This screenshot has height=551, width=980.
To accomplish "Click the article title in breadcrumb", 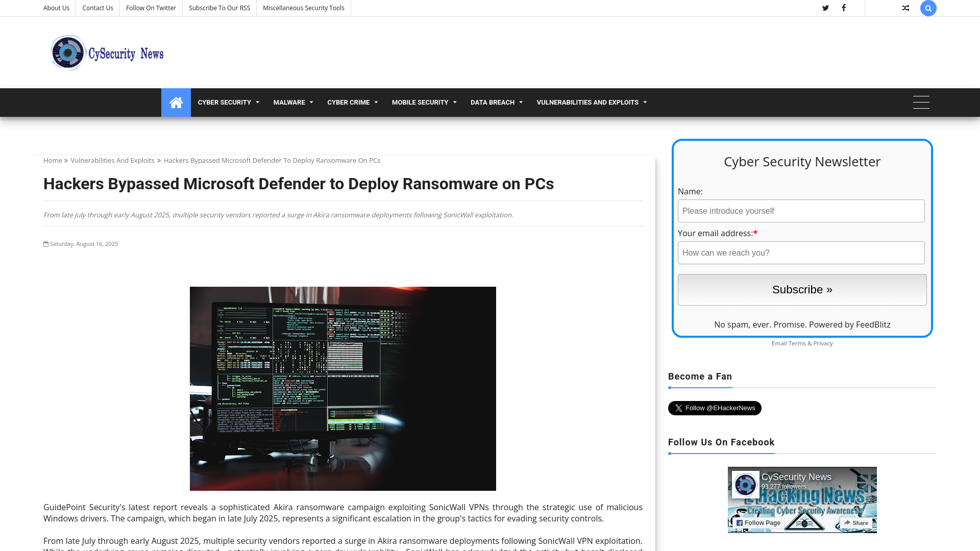I will pyautogui.click(x=272, y=160).
